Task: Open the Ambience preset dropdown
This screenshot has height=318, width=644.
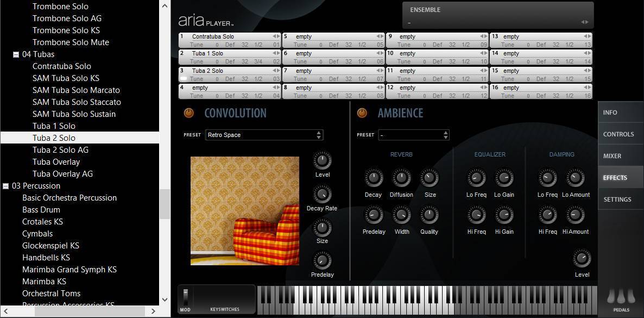Action: (x=414, y=135)
